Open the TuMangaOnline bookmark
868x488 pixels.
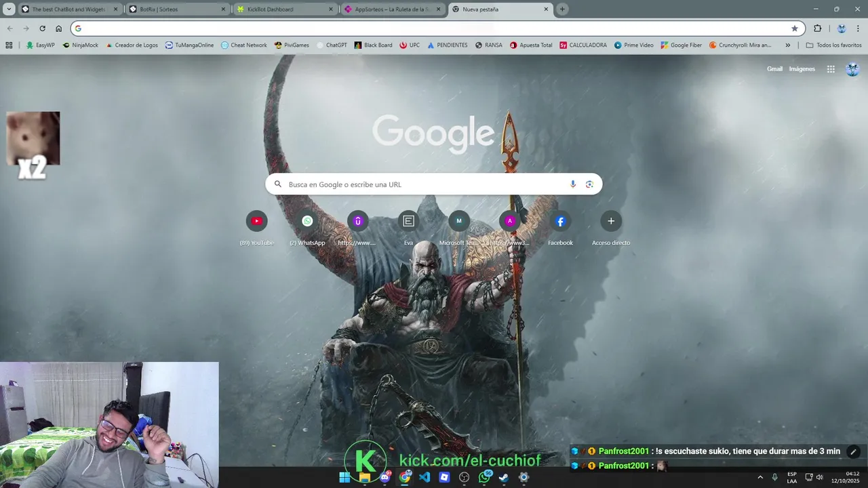coord(189,45)
